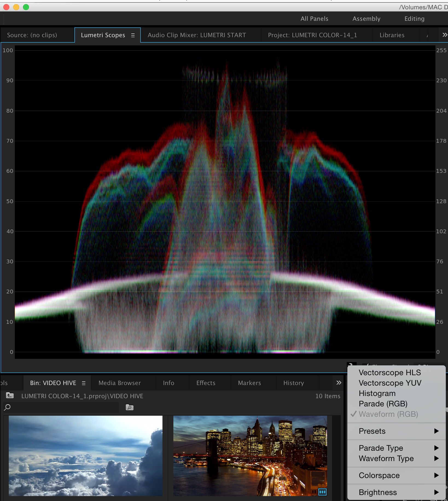Open the Info tab
This screenshot has height=501, width=448.
(x=168, y=383)
